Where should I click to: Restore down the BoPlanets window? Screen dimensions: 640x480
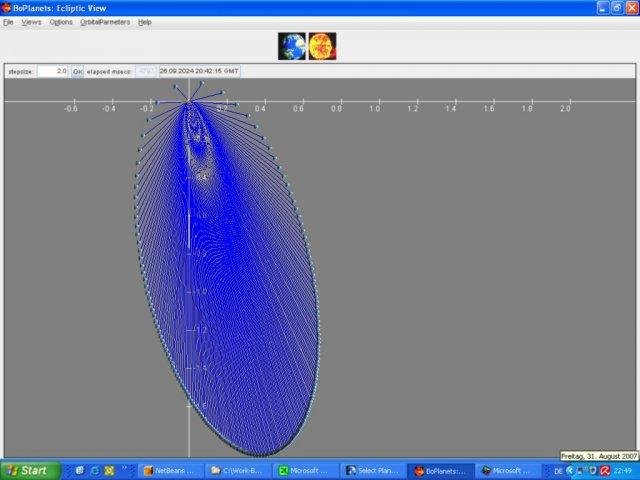(x=616, y=7)
